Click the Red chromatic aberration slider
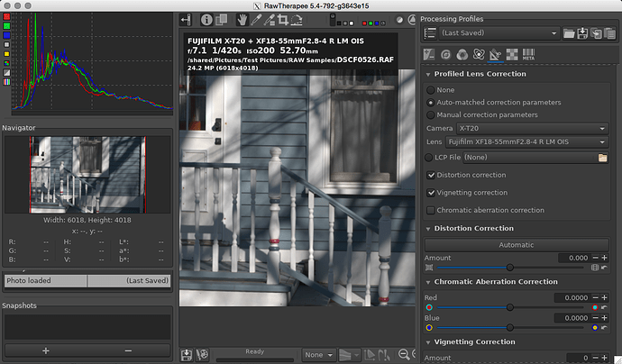 510,307
